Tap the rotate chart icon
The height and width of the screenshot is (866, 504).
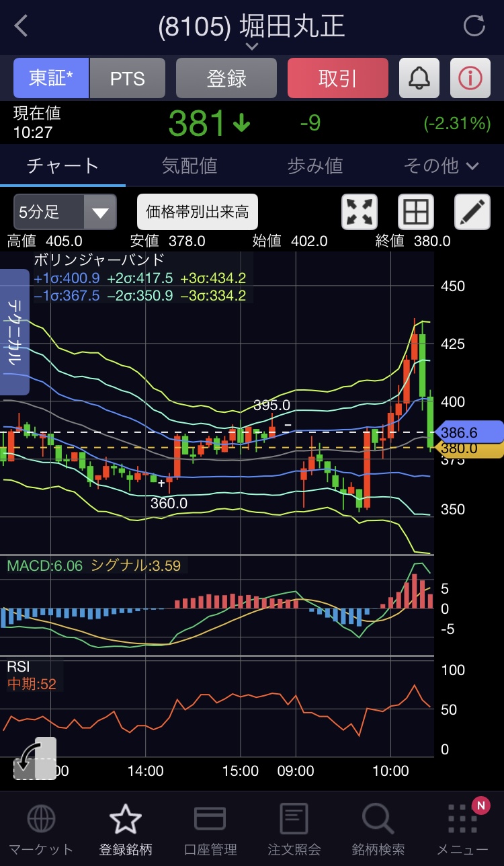[35, 758]
